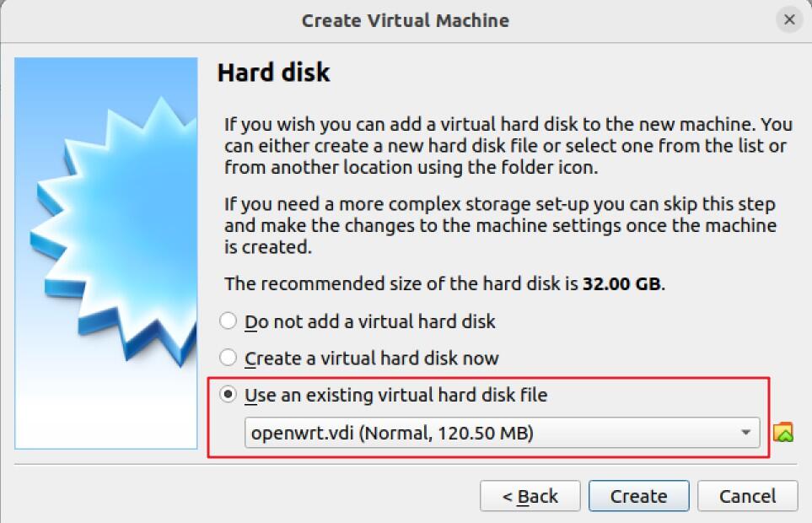Select the 'Create a virtual hard disk now' radio button
812x523 pixels.
pos(228,358)
